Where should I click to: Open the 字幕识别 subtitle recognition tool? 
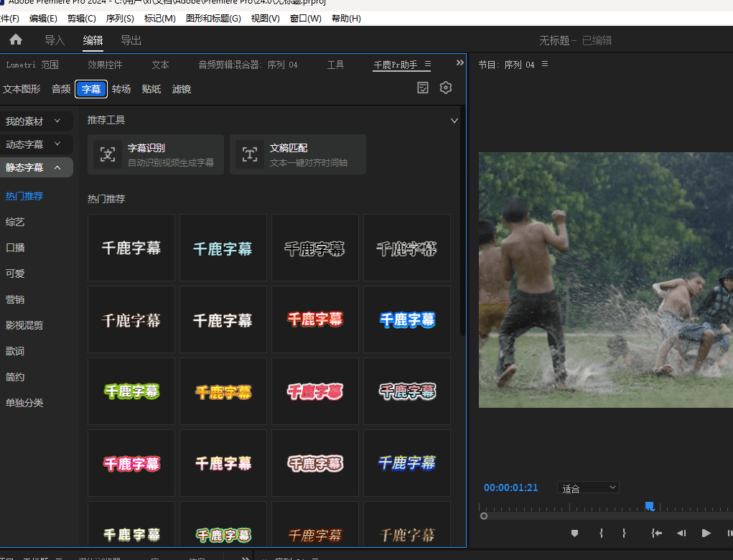coord(156,154)
